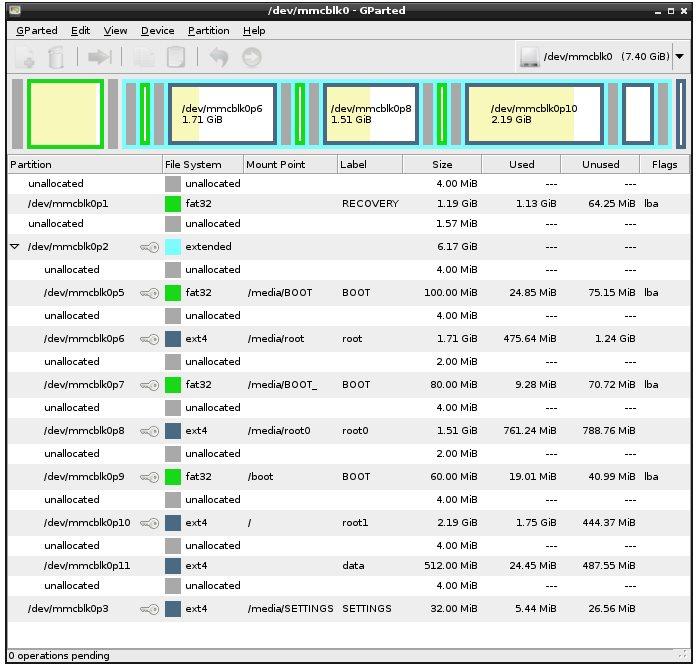
Task: Select the /dev/mmcblk0p11 data partition row
Action: click(348, 566)
